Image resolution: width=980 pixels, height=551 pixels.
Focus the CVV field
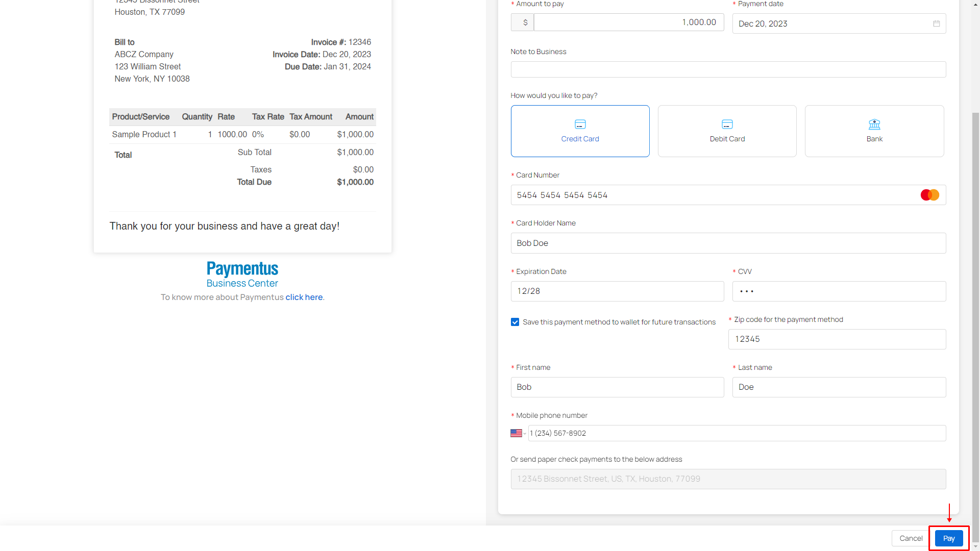pos(839,291)
